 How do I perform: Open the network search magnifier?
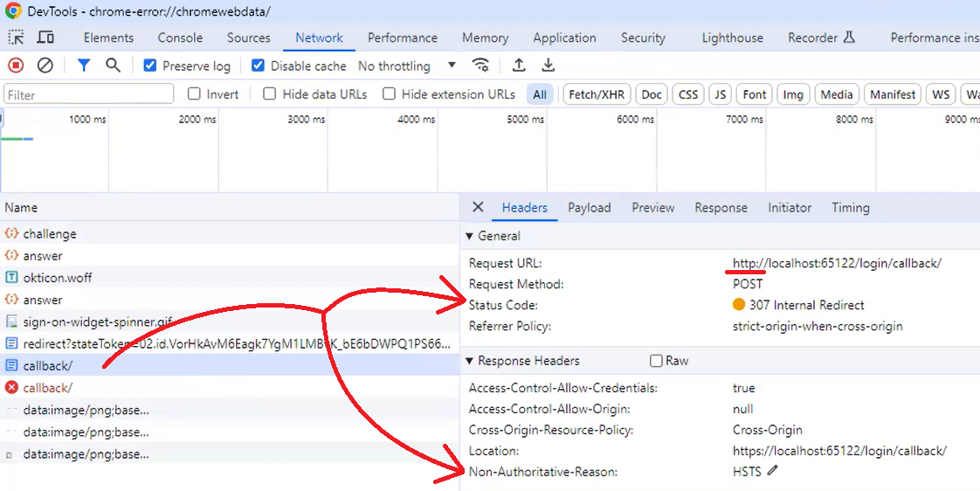(x=113, y=66)
